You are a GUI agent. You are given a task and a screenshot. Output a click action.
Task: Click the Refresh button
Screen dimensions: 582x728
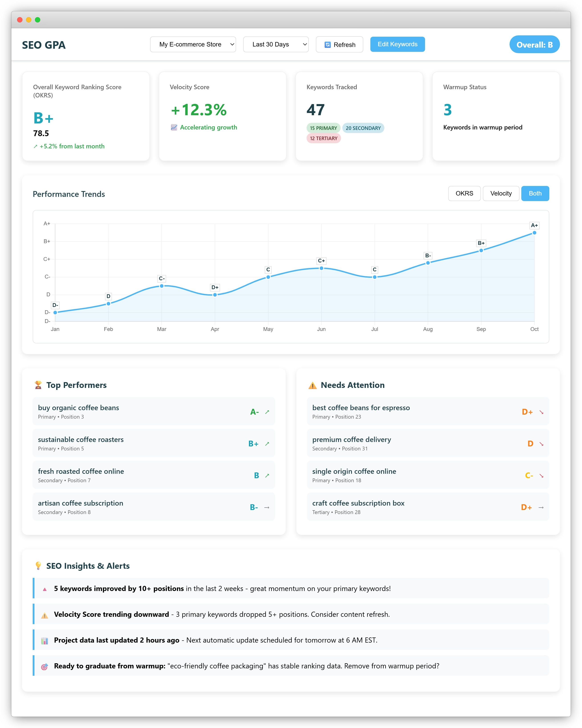[x=339, y=44]
